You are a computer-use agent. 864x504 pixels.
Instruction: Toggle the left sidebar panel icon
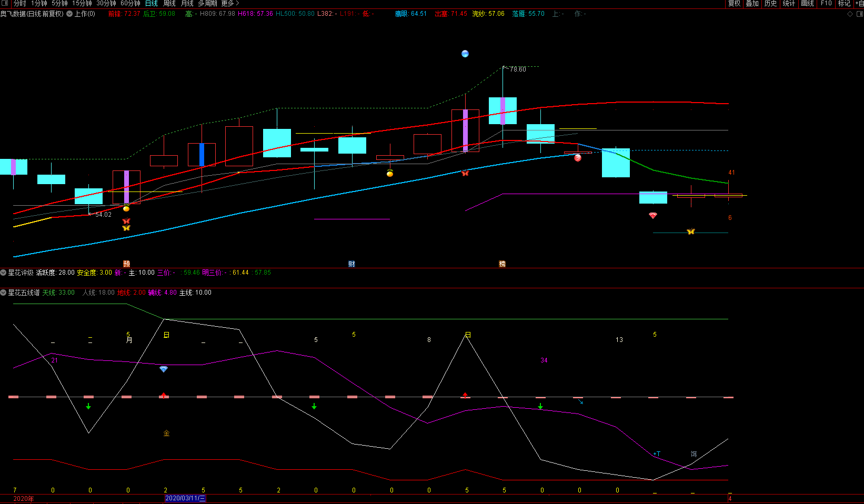tap(5, 3)
